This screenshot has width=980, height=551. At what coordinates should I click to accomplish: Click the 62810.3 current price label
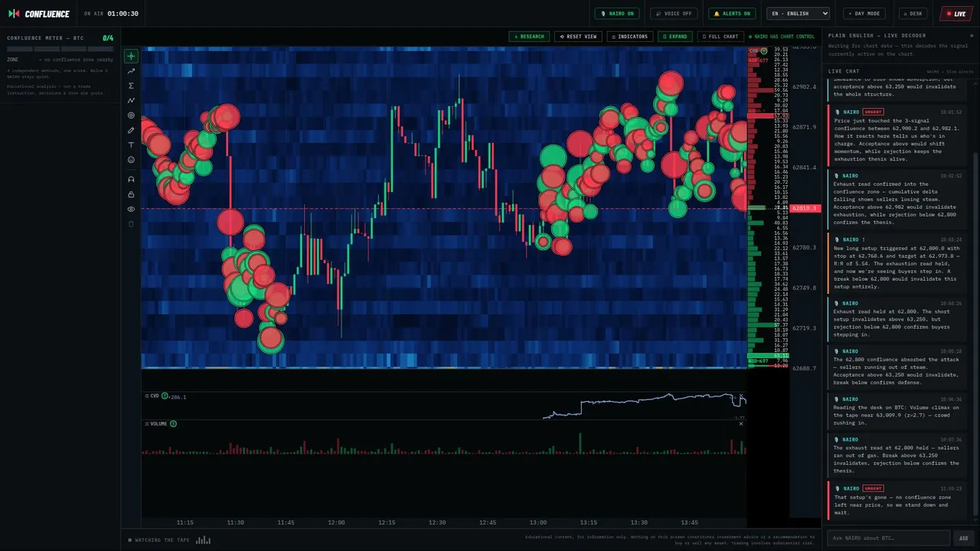[x=805, y=208]
